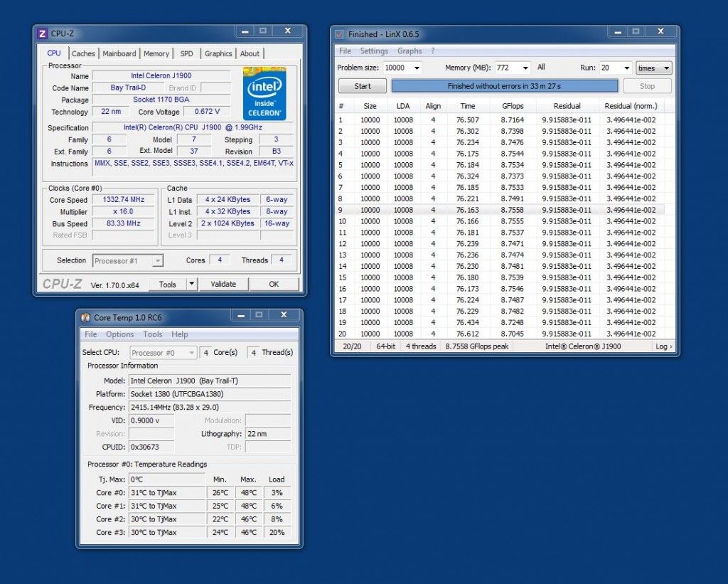Switch to the Graphics tab in CPU-Z
The width and height of the screenshot is (728, 584).
[x=218, y=53]
